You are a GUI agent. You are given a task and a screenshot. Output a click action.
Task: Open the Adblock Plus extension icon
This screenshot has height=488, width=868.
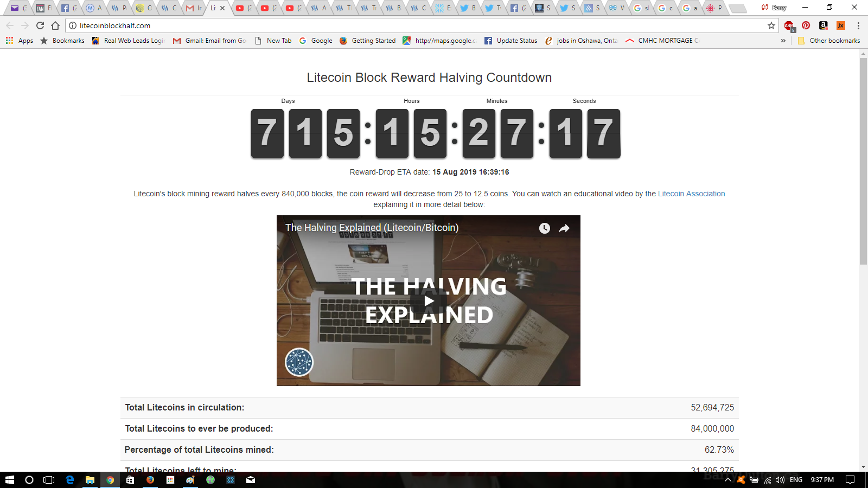coord(789,25)
